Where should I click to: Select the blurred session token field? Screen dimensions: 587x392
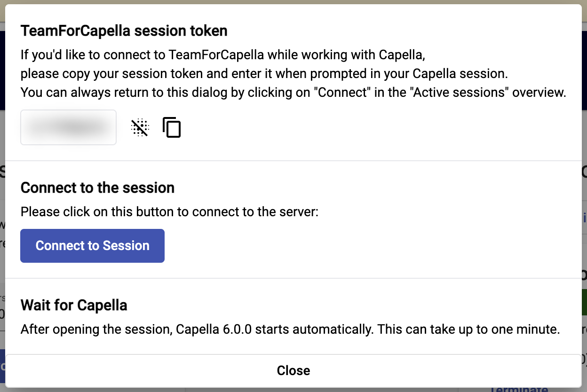69,127
